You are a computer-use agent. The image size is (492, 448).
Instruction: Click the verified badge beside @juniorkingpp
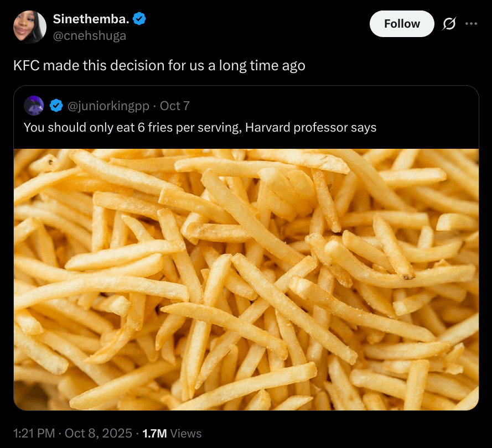pyautogui.click(x=56, y=105)
